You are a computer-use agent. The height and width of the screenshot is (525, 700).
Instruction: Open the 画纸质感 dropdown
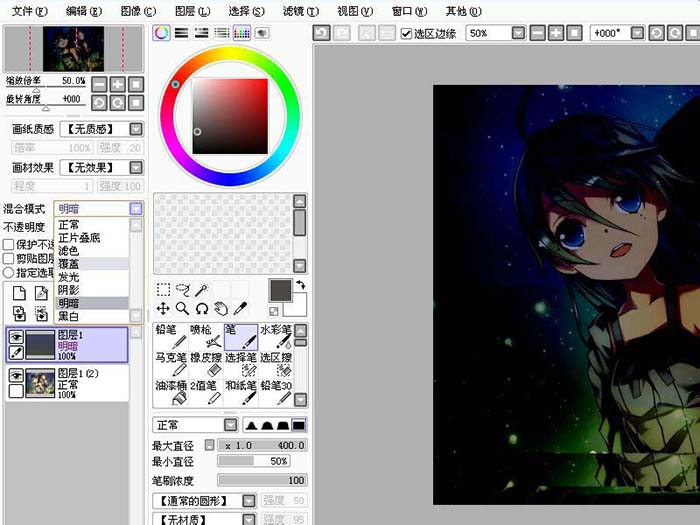click(x=136, y=129)
